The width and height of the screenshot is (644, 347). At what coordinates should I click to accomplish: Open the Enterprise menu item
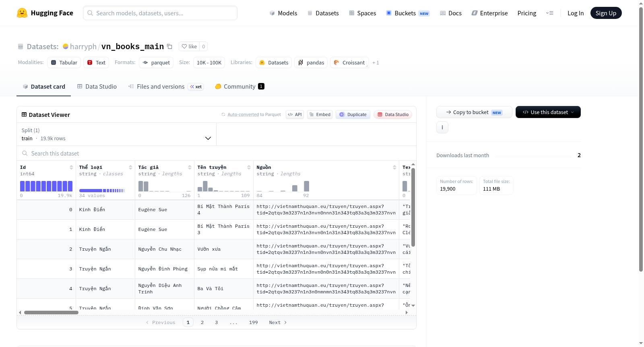coord(489,13)
